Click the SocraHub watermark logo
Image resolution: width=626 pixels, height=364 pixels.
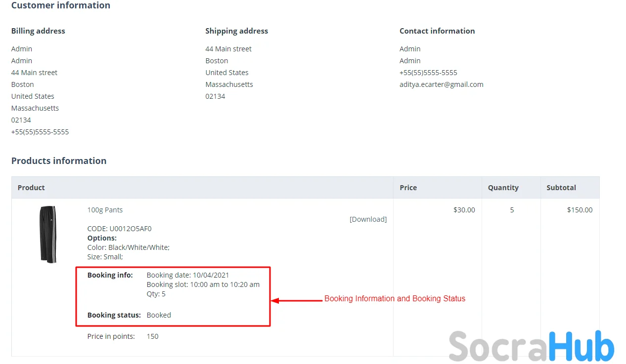tap(531, 346)
